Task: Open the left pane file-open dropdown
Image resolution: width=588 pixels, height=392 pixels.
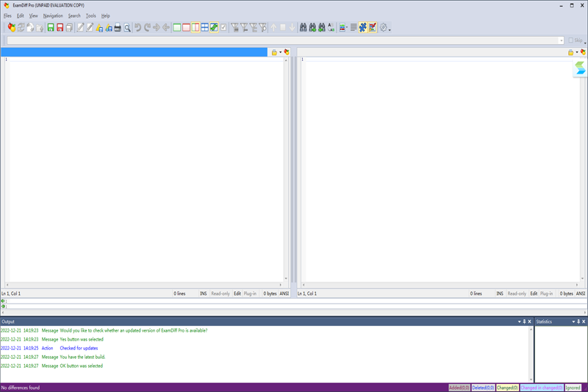Action: pyautogui.click(x=280, y=52)
